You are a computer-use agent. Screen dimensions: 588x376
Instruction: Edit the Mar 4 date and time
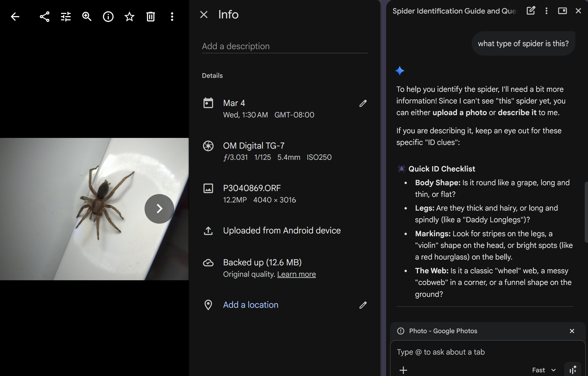click(x=363, y=103)
